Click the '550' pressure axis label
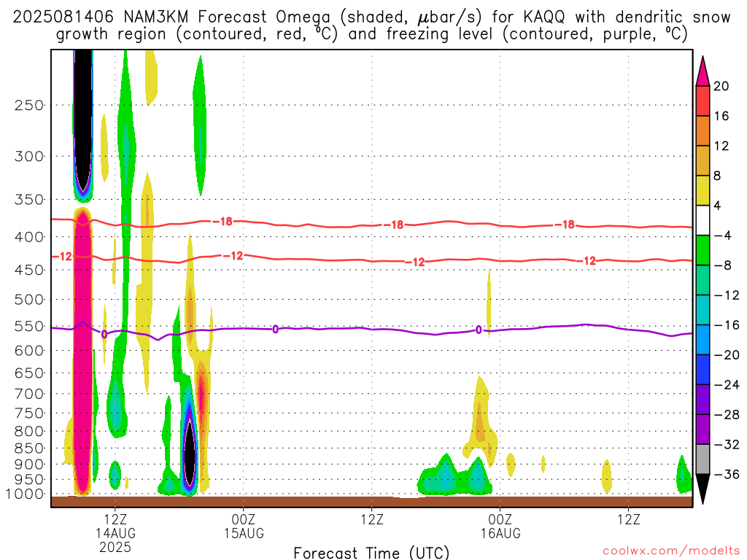 click(29, 326)
